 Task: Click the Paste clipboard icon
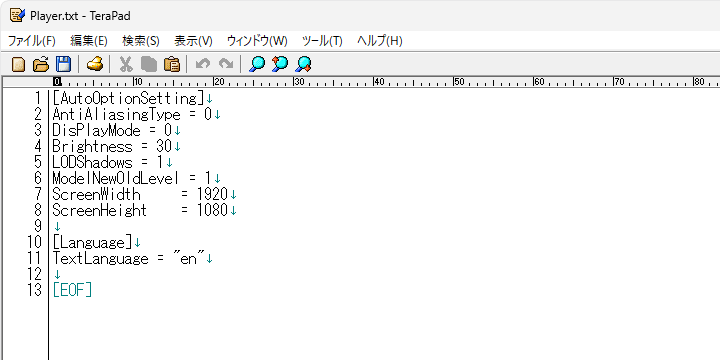click(x=172, y=64)
